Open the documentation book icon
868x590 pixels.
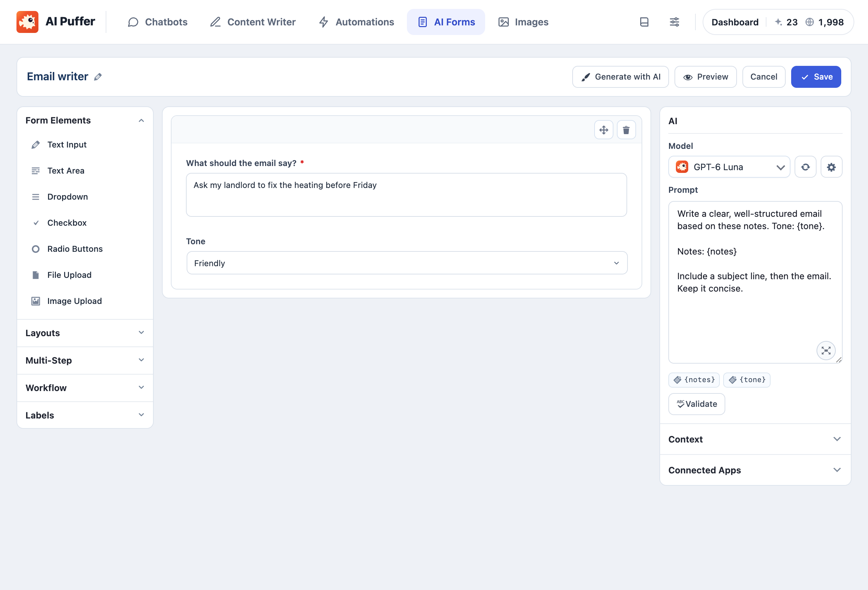tap(644, 22)
